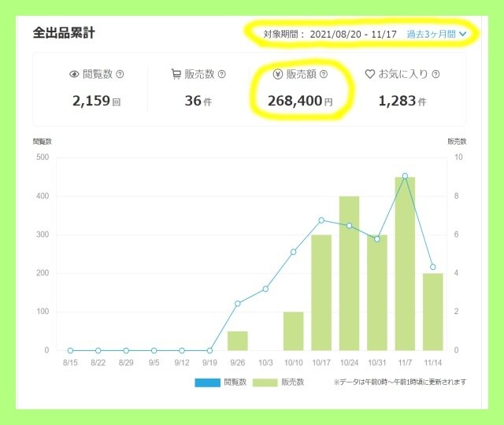Click the 全出品累計 heading
This screenshot has height=425, width=504.
point(64,33)
